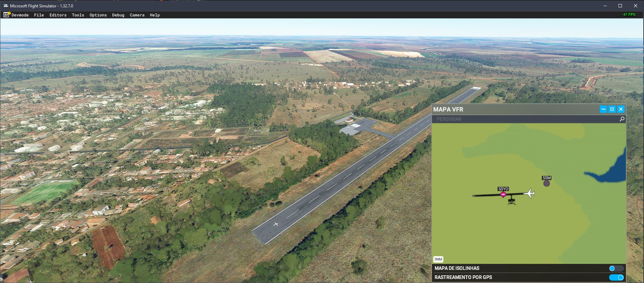The height and width of the screenshot is (283, 644).
Task: Toggle MAPA DE ISOLINHAS switch
Action: [x=616, y=268]
